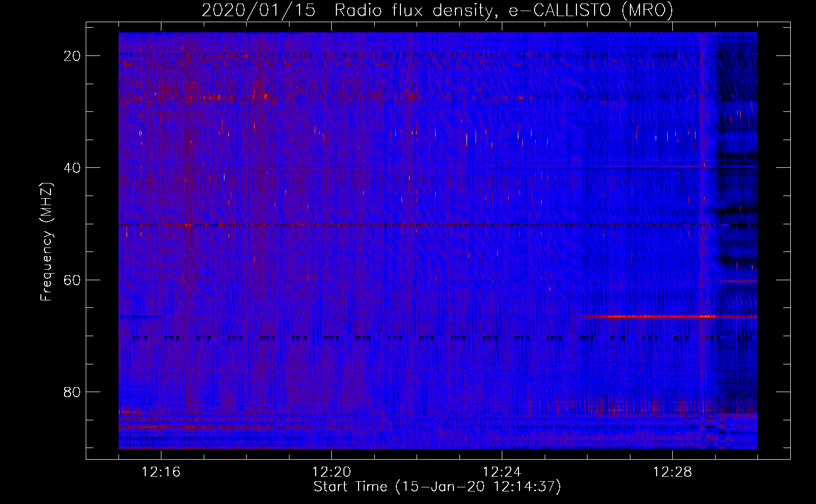Click the 80 frequency tick label
The height and width of the screenshot is (504, 816).
tap(72, 392)
